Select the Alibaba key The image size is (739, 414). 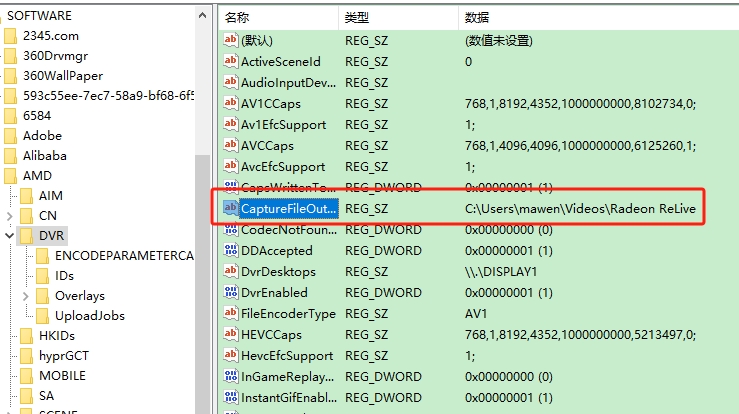click(x=45, y=156)
